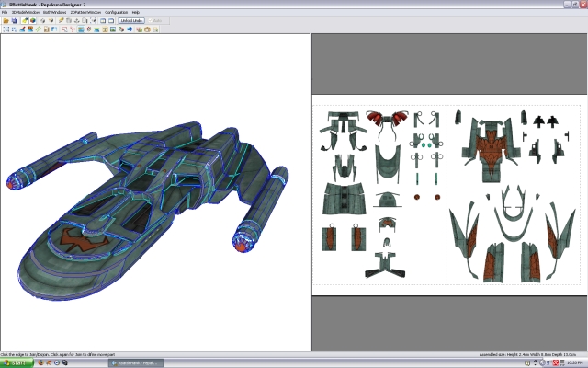The width and height of the screenshot is (588, 368).
Task: Open the 3DModelWindow menu
Action: tap(25, 12)
